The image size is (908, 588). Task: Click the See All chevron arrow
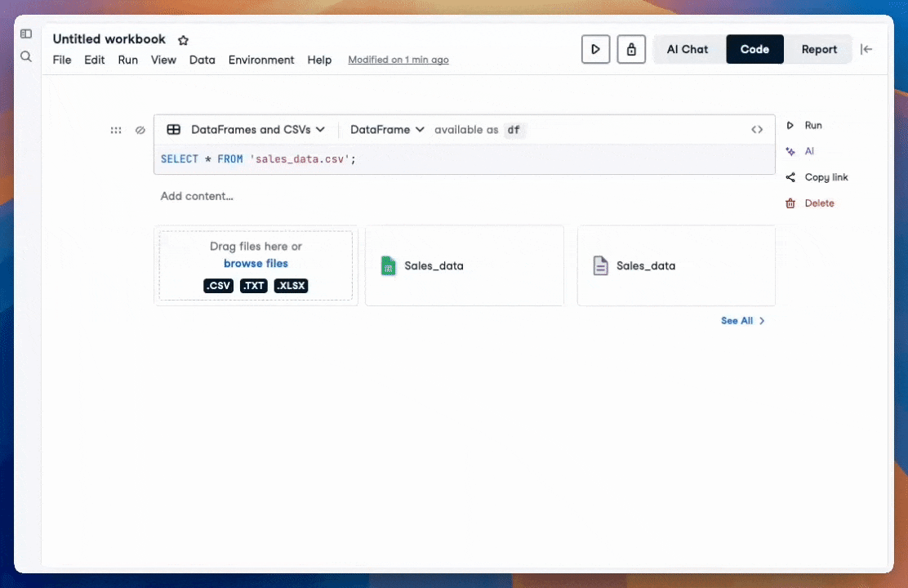[x=762, y=321]
